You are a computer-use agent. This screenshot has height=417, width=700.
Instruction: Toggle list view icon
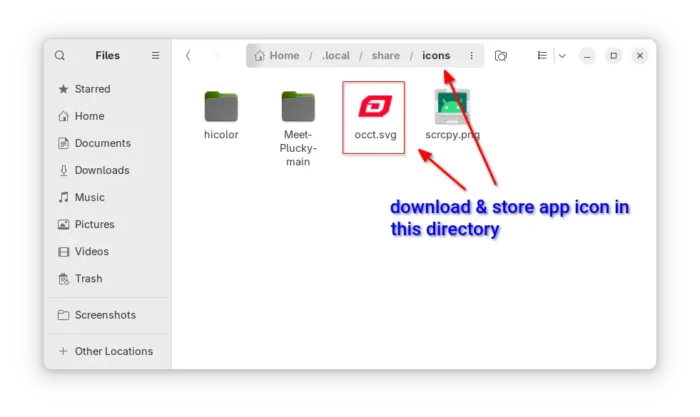click(x=542, y=56)
